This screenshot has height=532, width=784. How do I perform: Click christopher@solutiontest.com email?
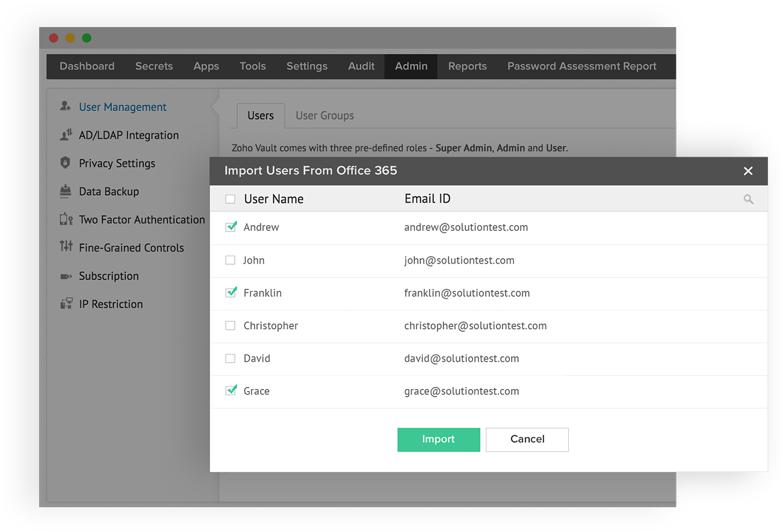[475, 326]
